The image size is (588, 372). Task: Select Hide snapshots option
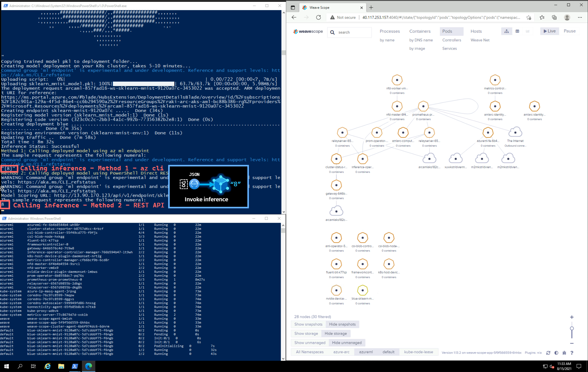pos(342,324)
